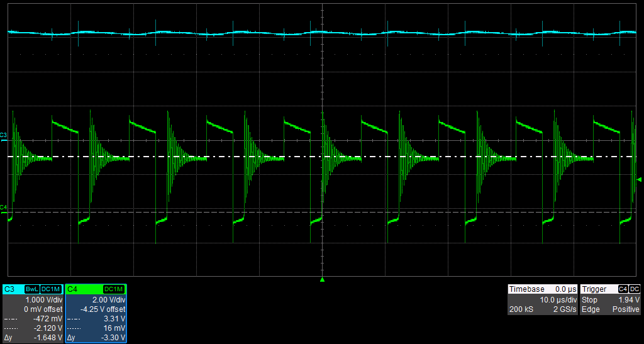
Task: Open the C4 channel descriptor box
Action: click(96, 313)
